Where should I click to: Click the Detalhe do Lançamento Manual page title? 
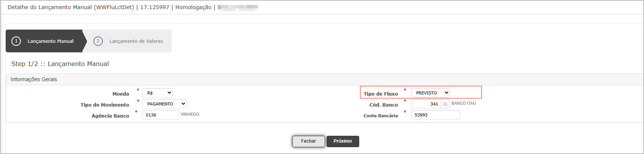coord(71,7)
